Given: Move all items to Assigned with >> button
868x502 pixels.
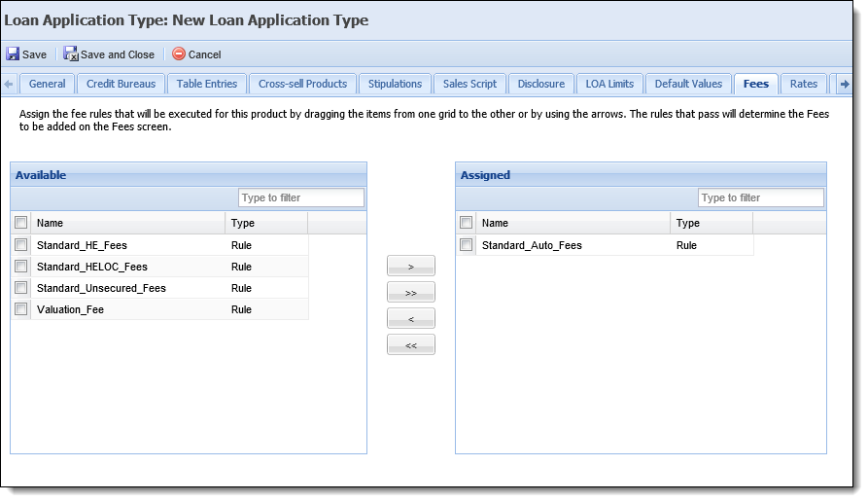Looking at the screenshot, I should click(411, 292).
